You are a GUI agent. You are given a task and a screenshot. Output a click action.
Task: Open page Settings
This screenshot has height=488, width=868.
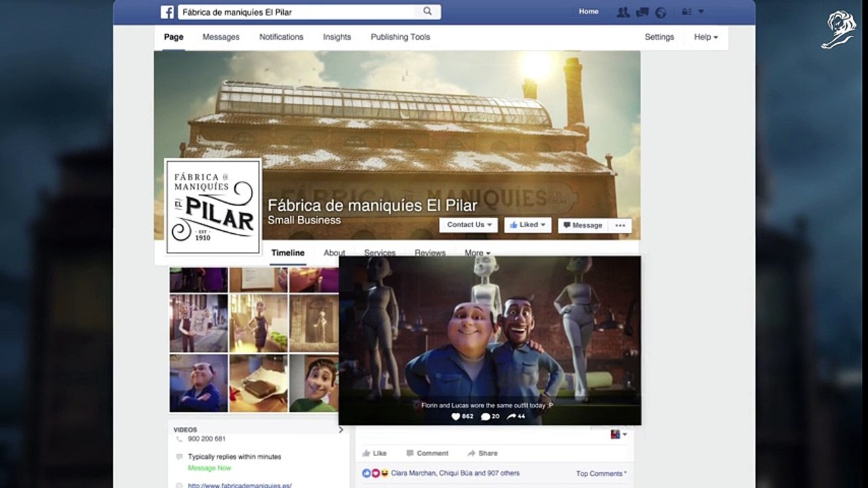click(659, 37)
